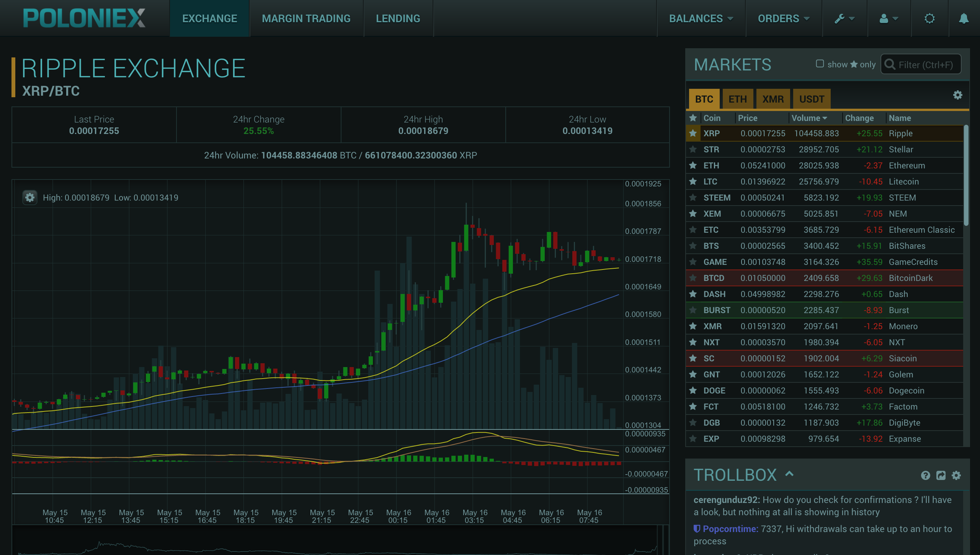The width and height of the screenshot is (980, 555).
Task: Sort markets by Change column
Action: (859, 118)
